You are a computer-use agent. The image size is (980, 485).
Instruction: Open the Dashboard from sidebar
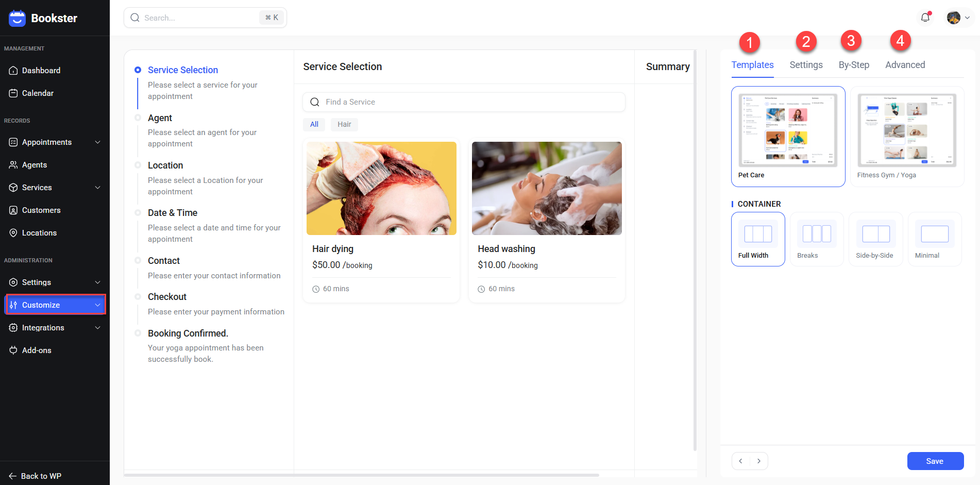pos(41,71)
